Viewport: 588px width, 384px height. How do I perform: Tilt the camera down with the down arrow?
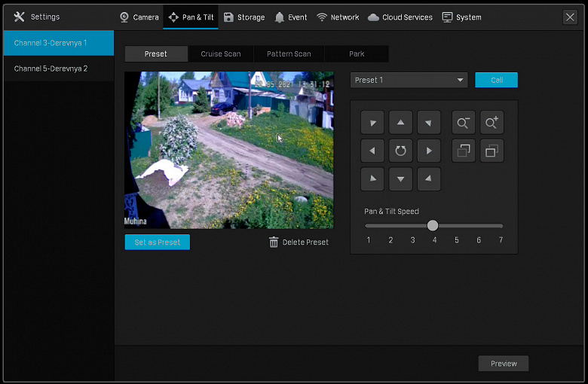click(x=400, y=179)
